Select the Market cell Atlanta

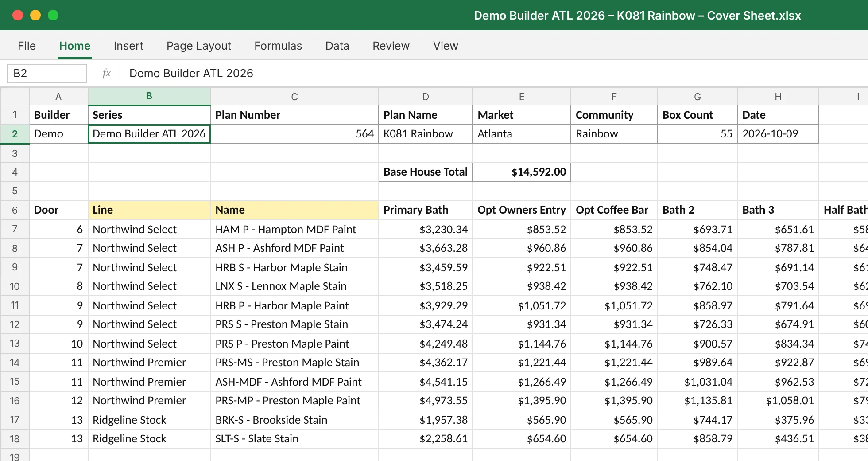[x=522, y=134]
